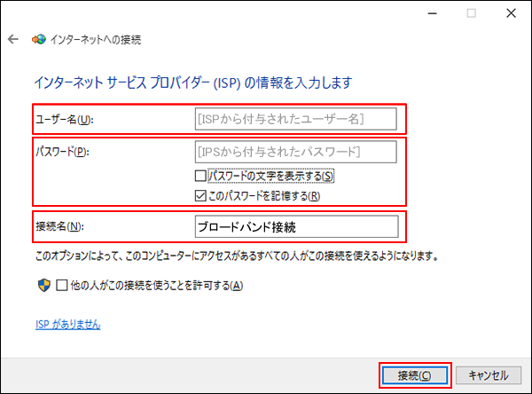Click the ISP の情報を入力します heading
Viewport: 532px width, 394px height.
(192, 83)
